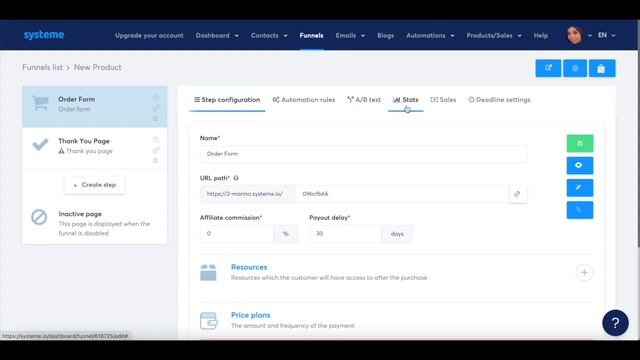The width and height of the screenshot is (640, 360).
Task: Delete the Thank You Page step
Action: [x=156, y=160]
